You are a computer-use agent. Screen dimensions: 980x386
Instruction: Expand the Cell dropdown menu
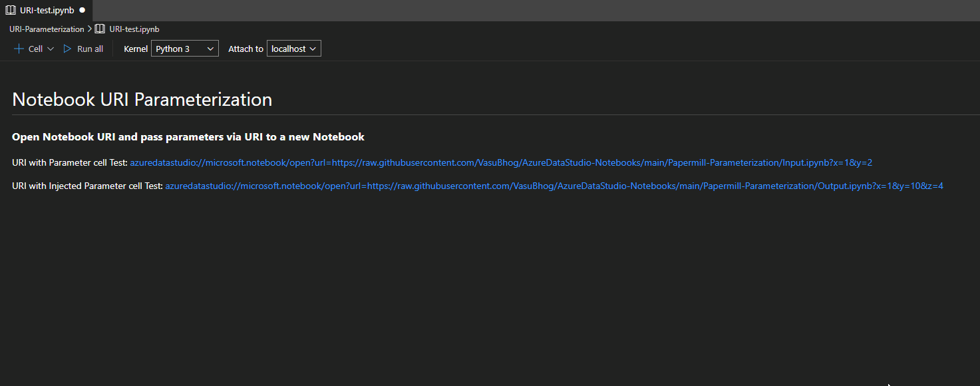click(51, 48)
